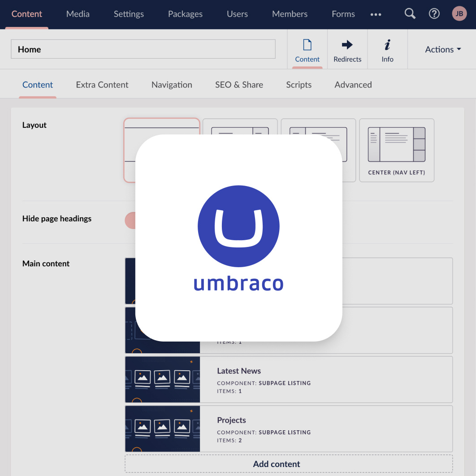476x476 pixels.
Task: Click the Umbraco logo
Action: coord(238,226)
